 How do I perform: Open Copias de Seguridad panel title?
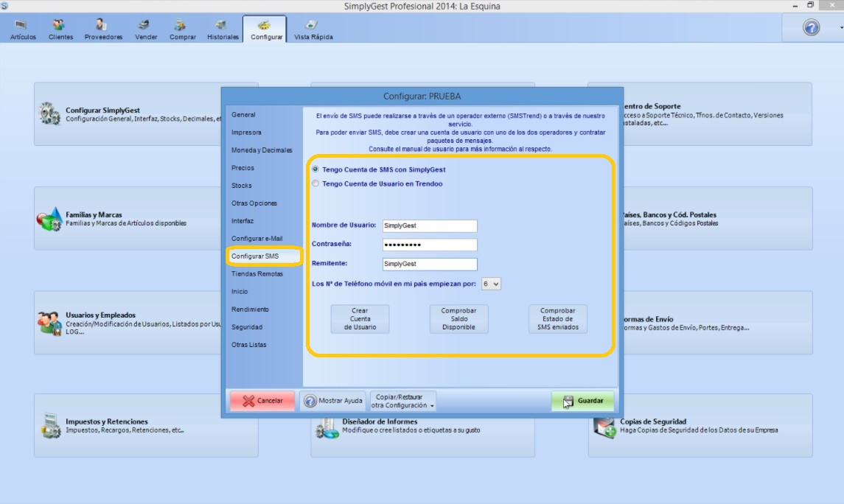[653, 421]
